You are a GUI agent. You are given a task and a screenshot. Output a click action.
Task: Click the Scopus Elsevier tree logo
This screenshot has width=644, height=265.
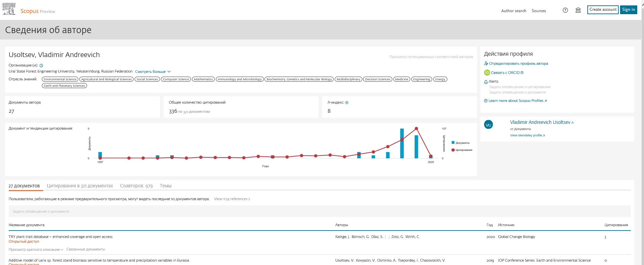pos(9,9)
